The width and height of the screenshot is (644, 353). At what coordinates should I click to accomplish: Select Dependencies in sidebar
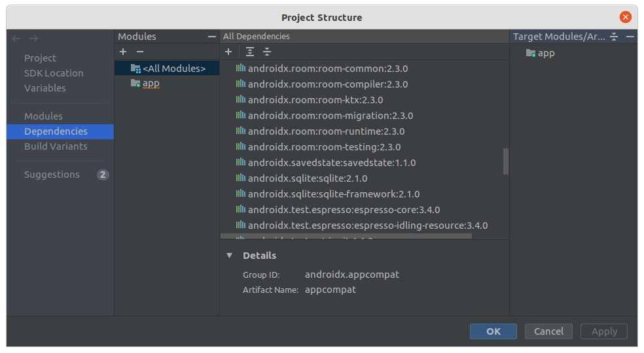(60, 131)
